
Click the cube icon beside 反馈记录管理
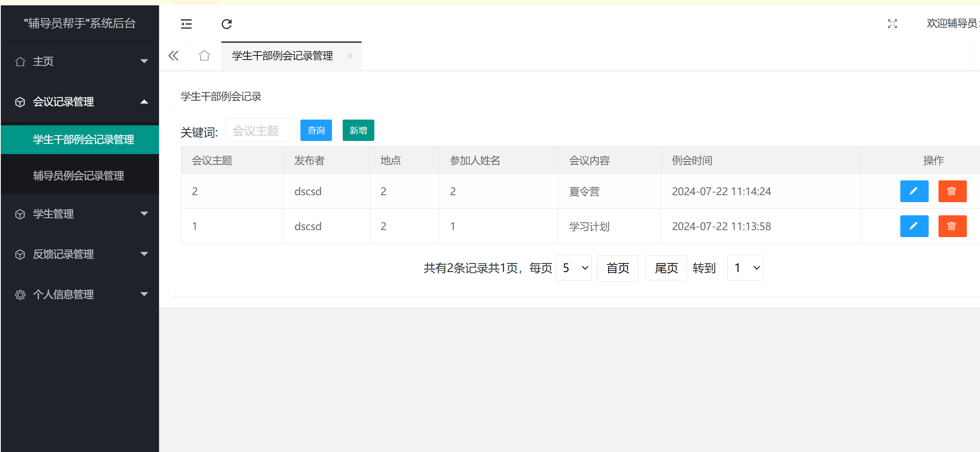pos(20,254)
